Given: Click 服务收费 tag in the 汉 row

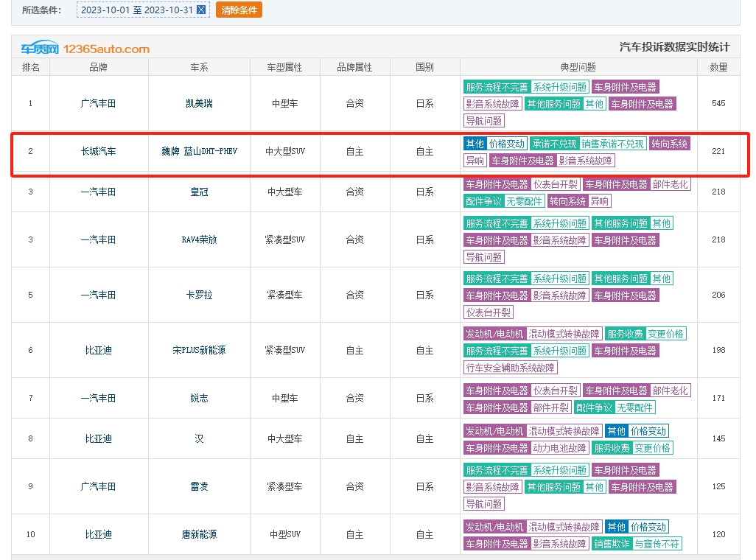Looking at the screenshot, I should pyautogui.click(x=612, y=448).
